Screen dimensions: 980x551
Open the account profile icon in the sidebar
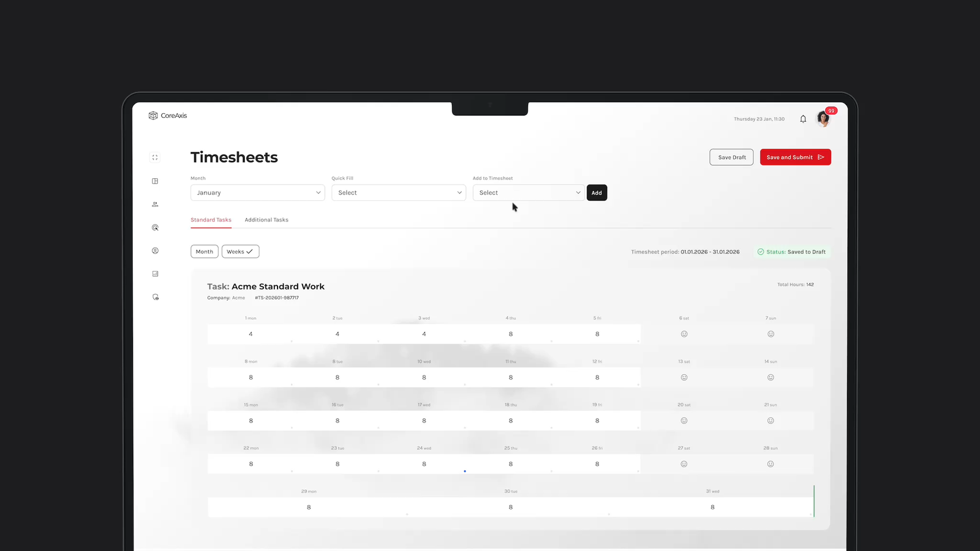pos(154,250)
